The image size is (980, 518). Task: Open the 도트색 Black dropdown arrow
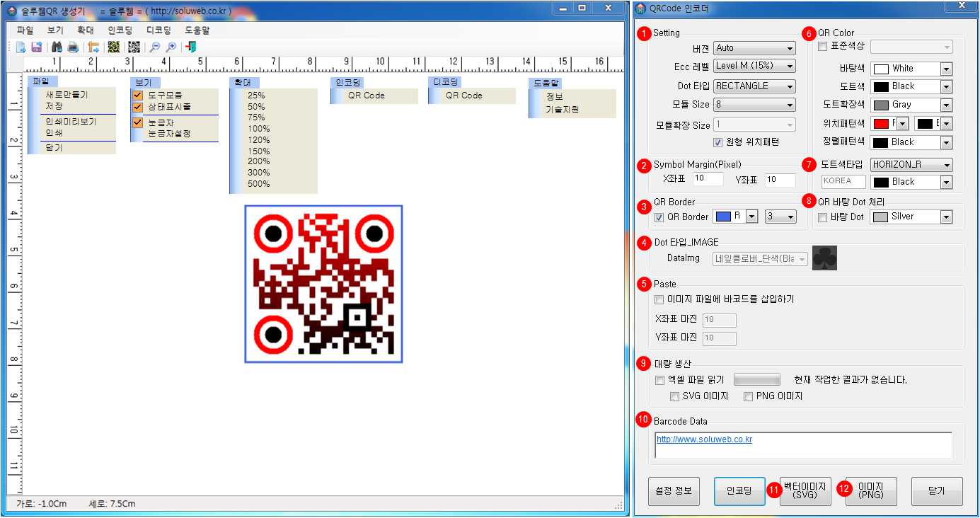tap(946, 86)
